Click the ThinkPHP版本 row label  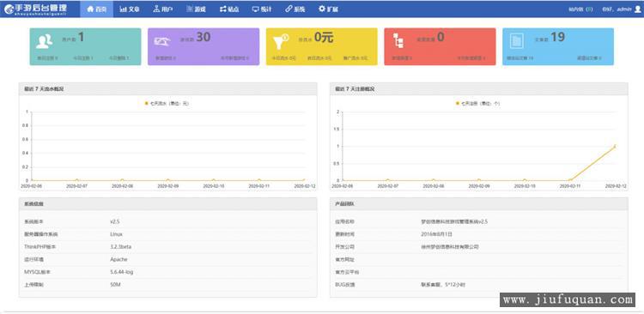pyautogui.click(x=39, y=247)
